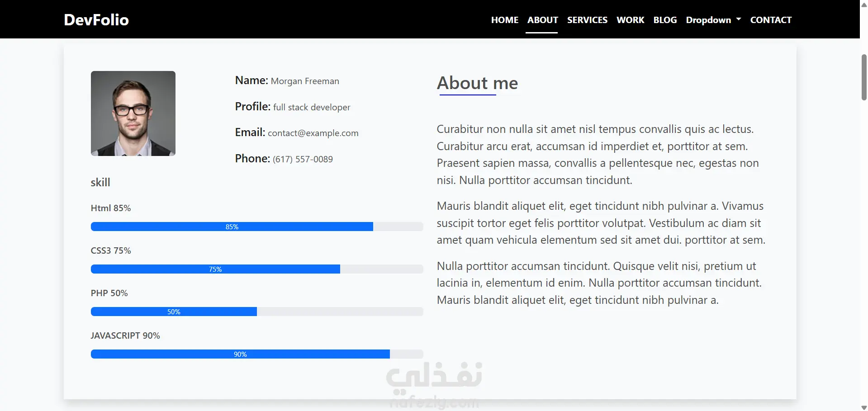Click the scrollbar down arrow
The width and height of the screenshot is (868, 411).
pyautogui.click(x=864, y=407)
